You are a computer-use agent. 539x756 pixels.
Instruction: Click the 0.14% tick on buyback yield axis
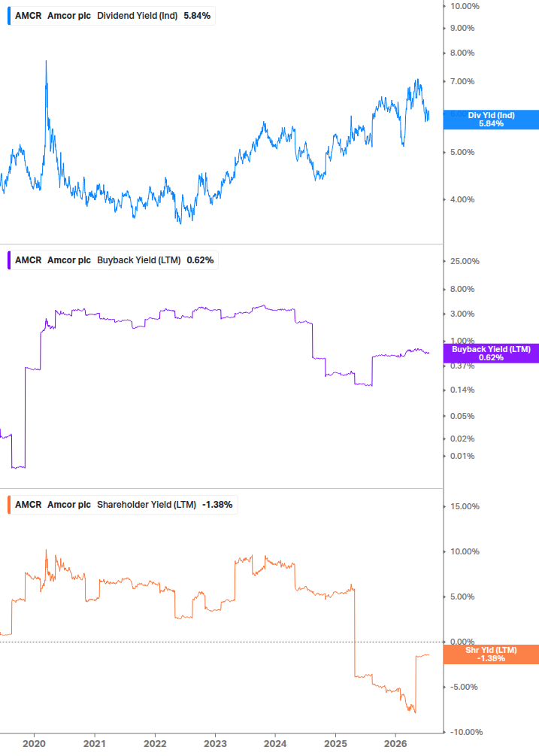click(x=462, y=390)
